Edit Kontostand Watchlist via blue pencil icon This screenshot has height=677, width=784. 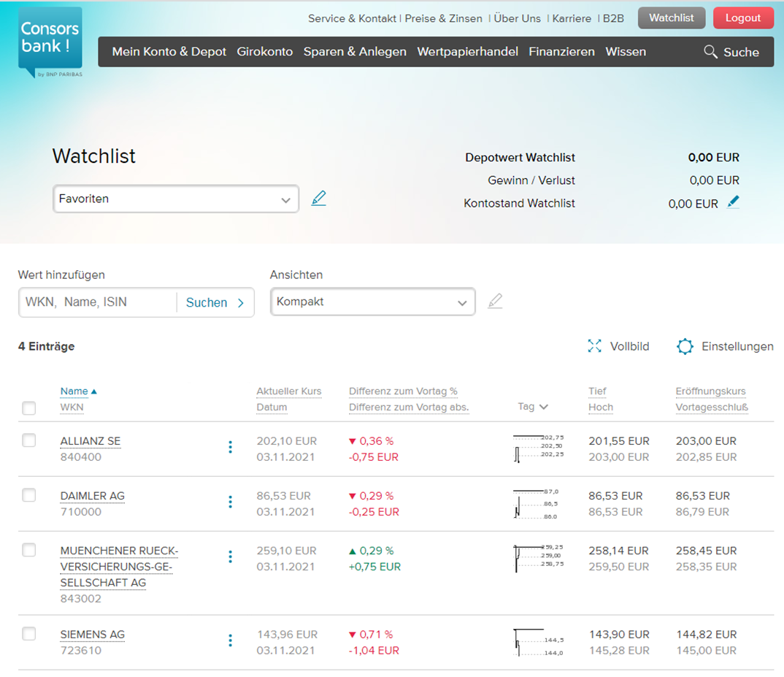tap(733, 202)
